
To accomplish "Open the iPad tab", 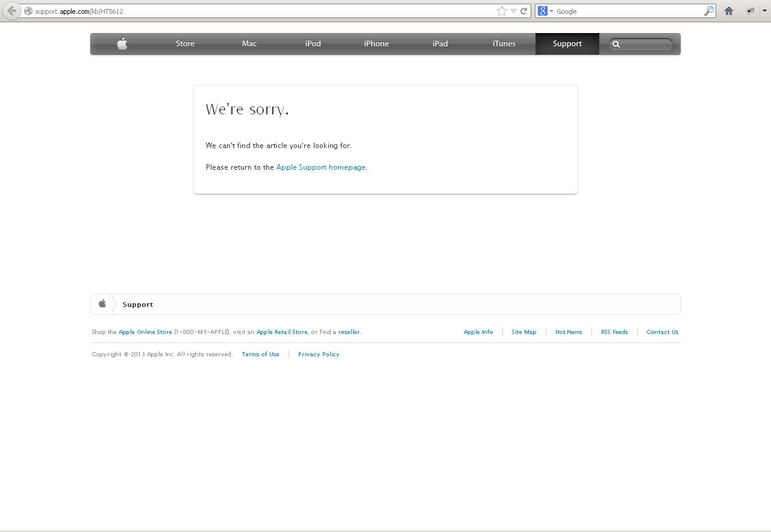I will [440, 43].
